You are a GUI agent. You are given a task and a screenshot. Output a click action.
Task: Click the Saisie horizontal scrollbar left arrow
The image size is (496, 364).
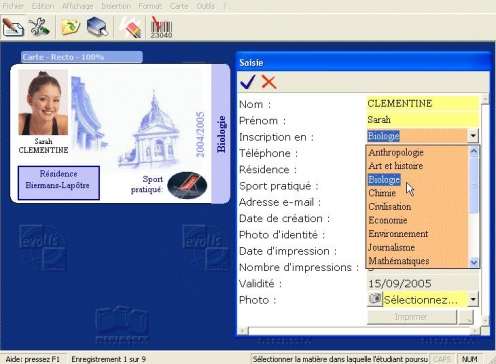243,331
